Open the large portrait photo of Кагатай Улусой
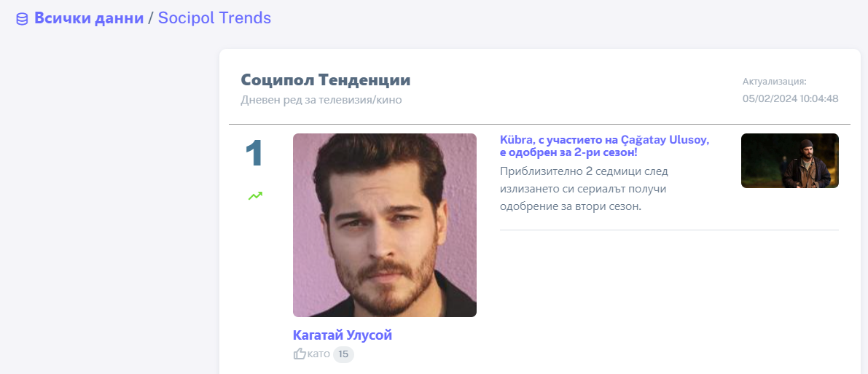 coord(385,225)
